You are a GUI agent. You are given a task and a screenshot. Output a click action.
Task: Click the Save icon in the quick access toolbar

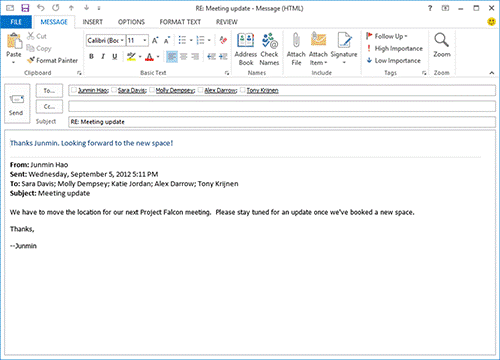point(25,8)
